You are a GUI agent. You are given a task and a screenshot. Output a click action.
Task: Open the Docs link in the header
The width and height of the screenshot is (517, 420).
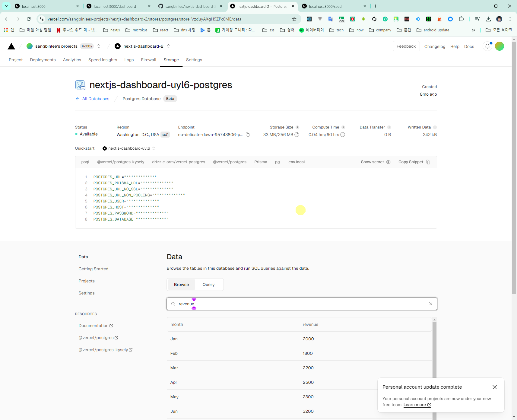[469, 46]
